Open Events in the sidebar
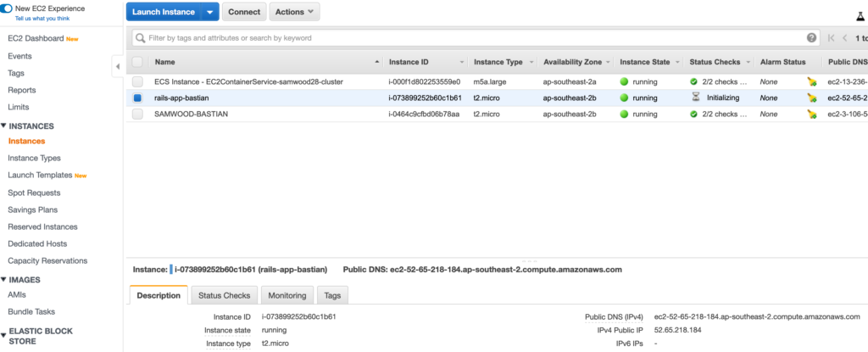 tap(20, 56)
